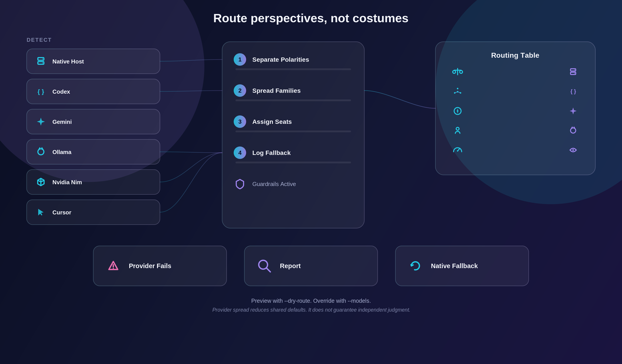Open the Native Host card
Image resolution: width=622 pixels, height=364 pixels.
pyautogui.click(x=93, y=61)
